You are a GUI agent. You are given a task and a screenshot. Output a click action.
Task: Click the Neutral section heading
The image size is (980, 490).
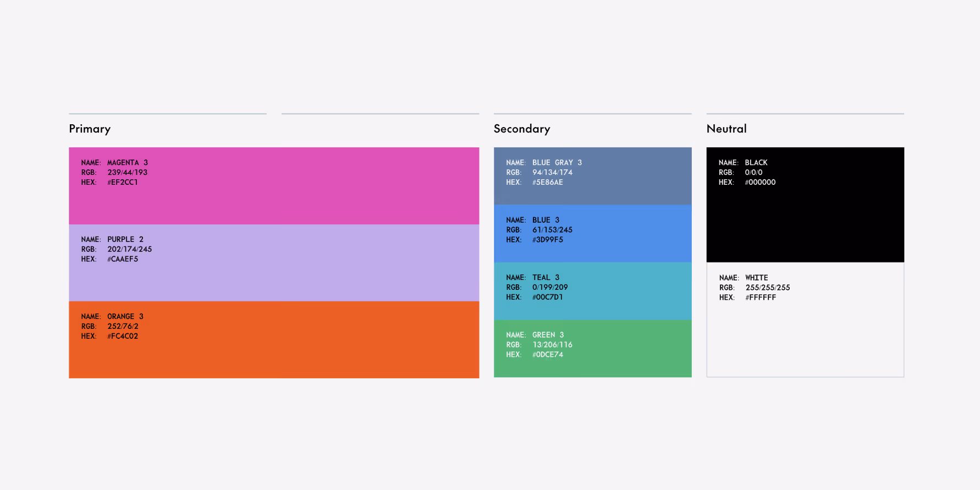coord(726,129)
